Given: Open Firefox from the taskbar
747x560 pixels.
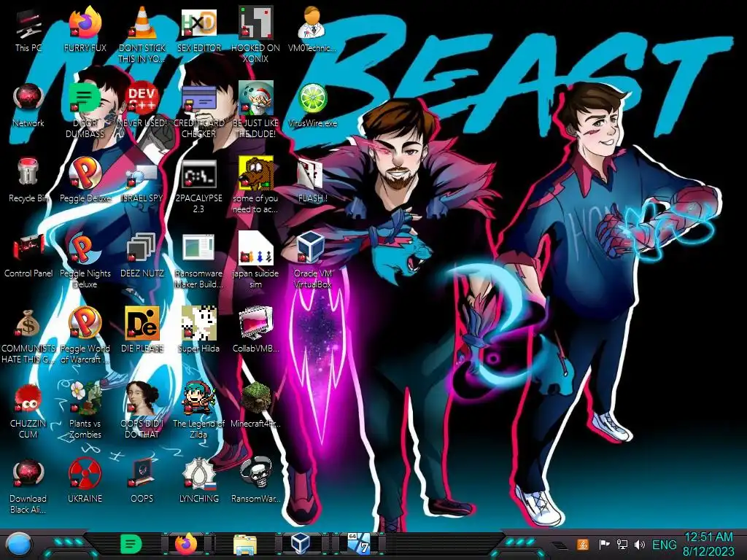Looking at the screenshot, I should (x=186, y=544).
